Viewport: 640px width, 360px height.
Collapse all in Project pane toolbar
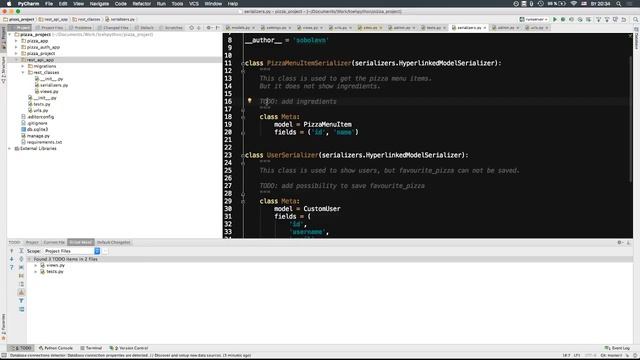pos(199,28)
